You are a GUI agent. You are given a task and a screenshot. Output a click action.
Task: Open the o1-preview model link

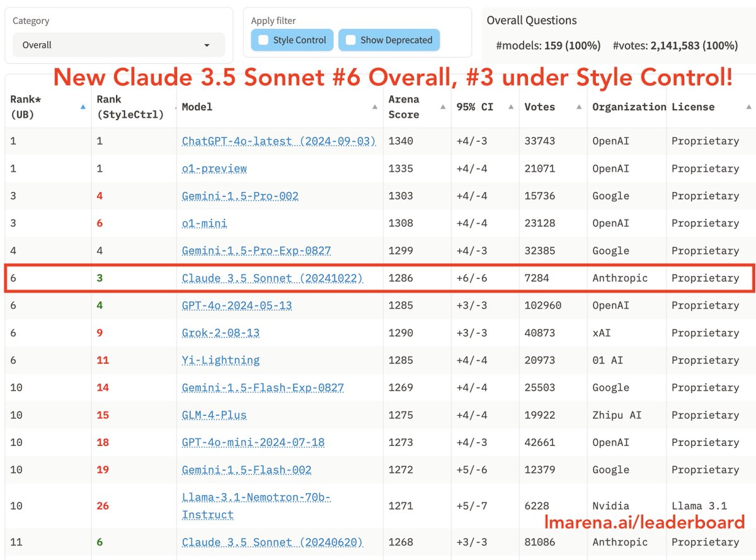pyautogui.click(x=214, y=169)
